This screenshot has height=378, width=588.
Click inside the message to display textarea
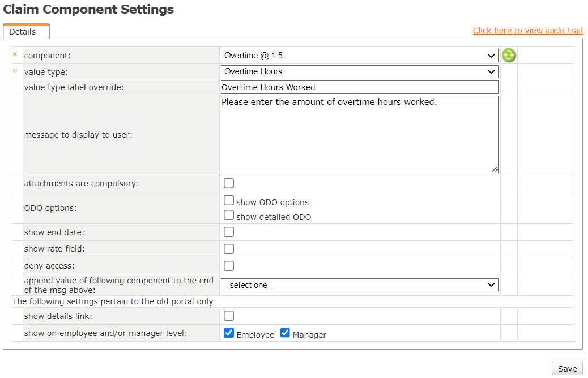pos(360,135)
